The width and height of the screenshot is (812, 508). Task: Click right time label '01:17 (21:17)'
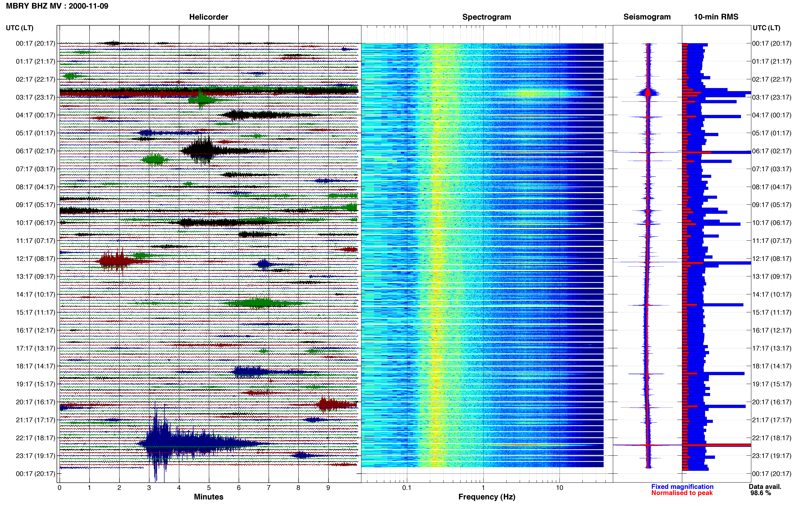(772, 61)
